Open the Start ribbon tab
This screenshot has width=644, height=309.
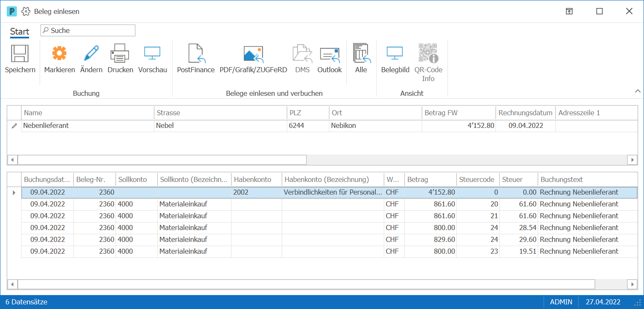point(19,32)
